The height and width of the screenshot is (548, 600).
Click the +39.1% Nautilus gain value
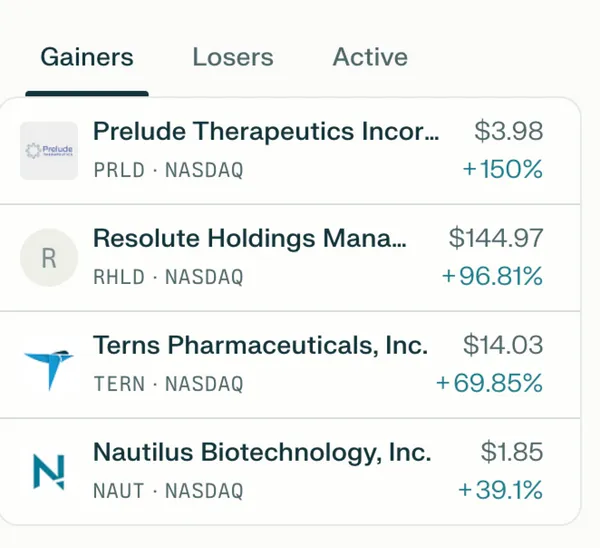[500, 491]
